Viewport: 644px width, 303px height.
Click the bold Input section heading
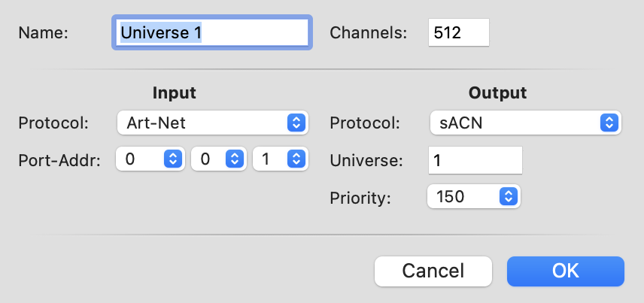click(174, 93)
